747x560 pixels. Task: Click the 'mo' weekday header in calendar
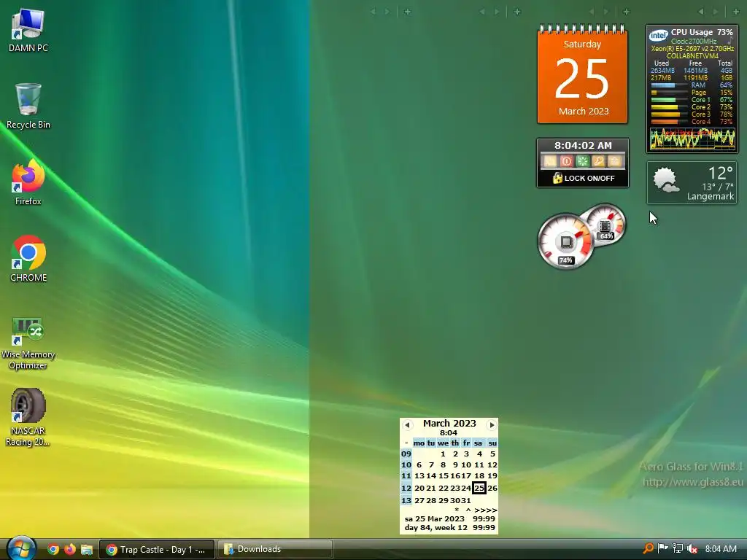coord(419,443)
